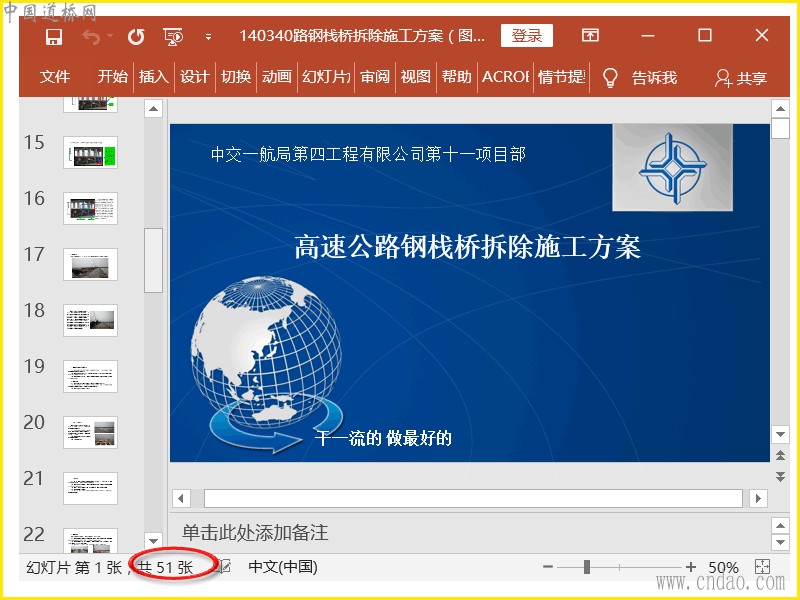
Task: Select slide 15 thumbnail
Action: 90,152
